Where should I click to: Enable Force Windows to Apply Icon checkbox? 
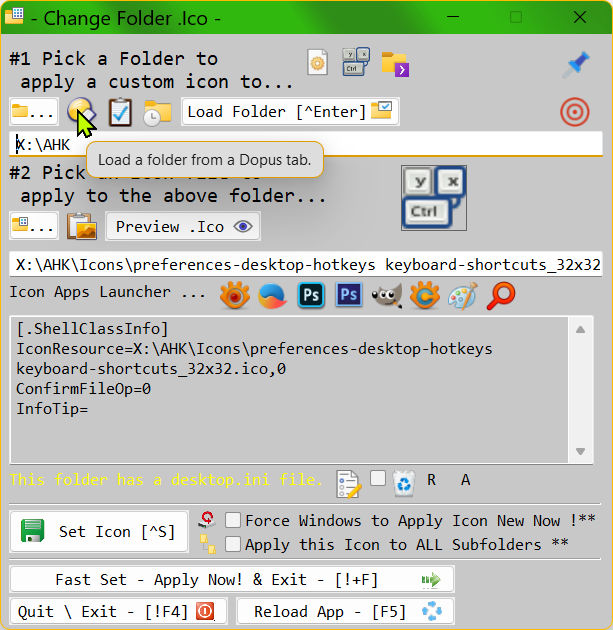pyautogui.click(x=233, y=520)
